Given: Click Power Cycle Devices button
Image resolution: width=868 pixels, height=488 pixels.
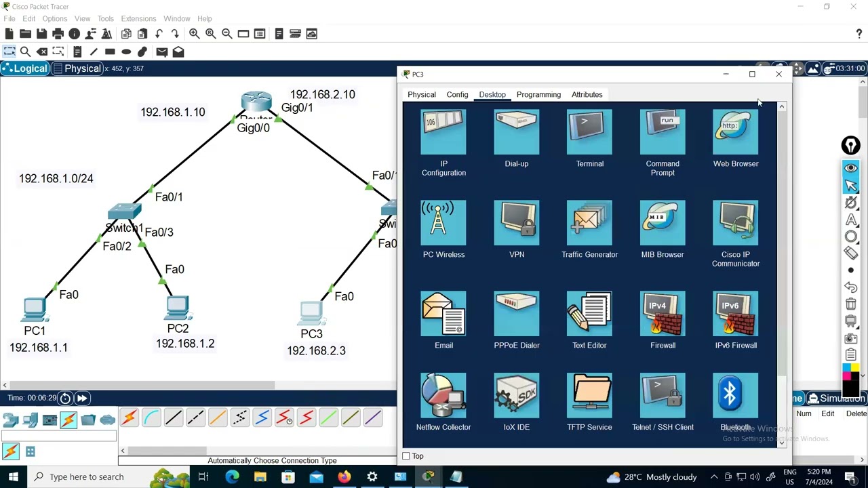Looking at the screenshot, I should tap(65, 398).
